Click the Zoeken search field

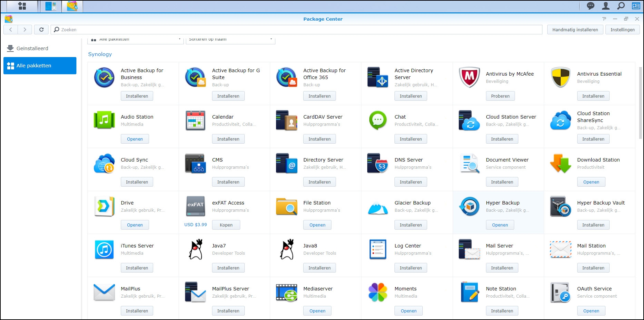tap(296, 30)
